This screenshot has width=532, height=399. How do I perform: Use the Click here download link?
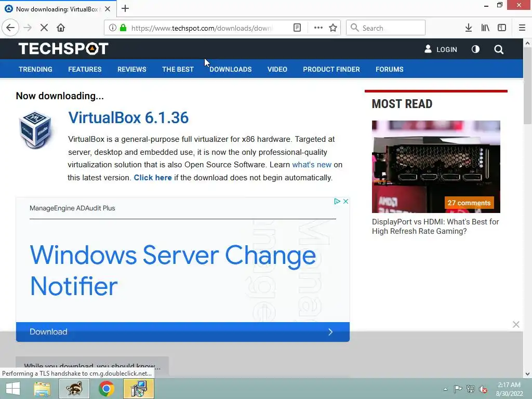pos(153,178)
